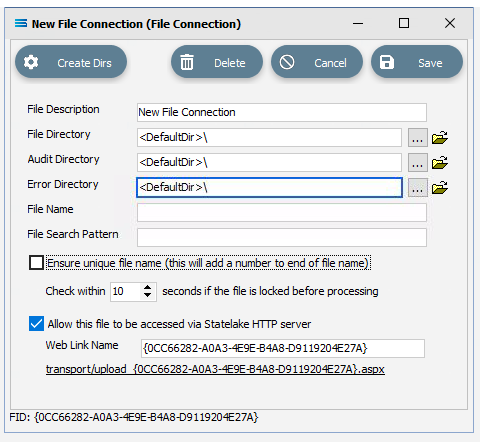This screenshot has width=480, height=442.
Task: Click the Delete trash can button
Action: click(x=217, y=62)
